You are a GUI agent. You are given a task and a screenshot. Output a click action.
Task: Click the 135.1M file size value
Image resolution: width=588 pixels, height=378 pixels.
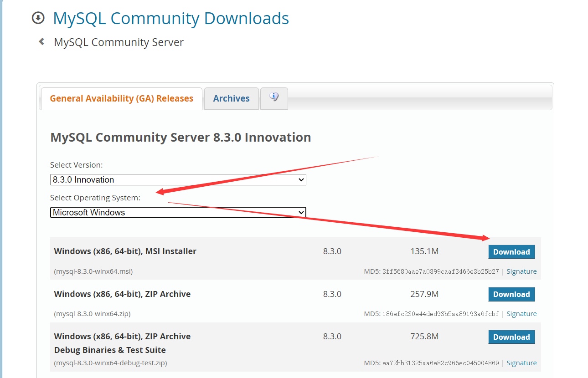tap(424, 251)
